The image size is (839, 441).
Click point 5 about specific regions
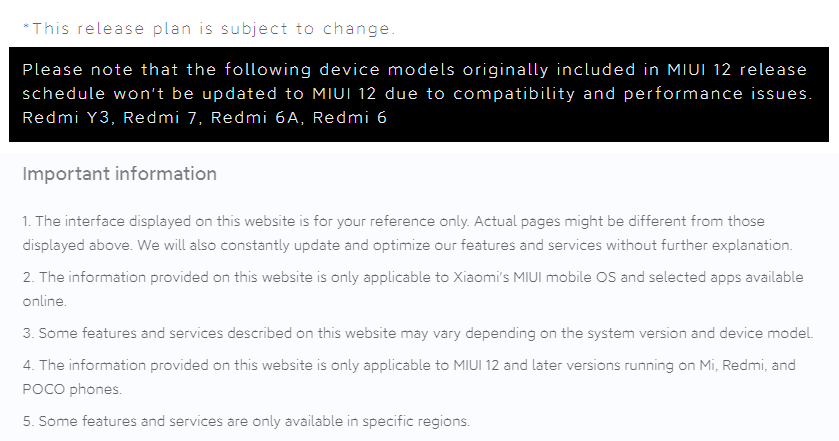246,421
